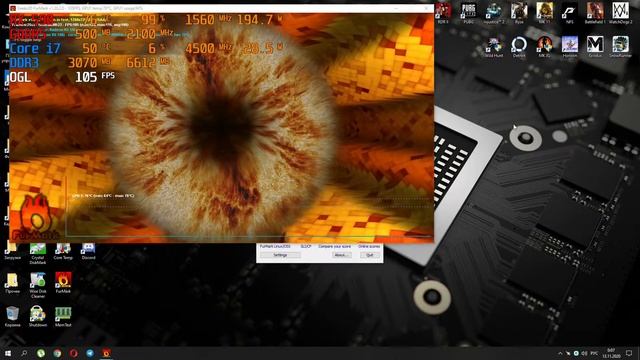Click the About button in FurMark panel

[341, 255]
